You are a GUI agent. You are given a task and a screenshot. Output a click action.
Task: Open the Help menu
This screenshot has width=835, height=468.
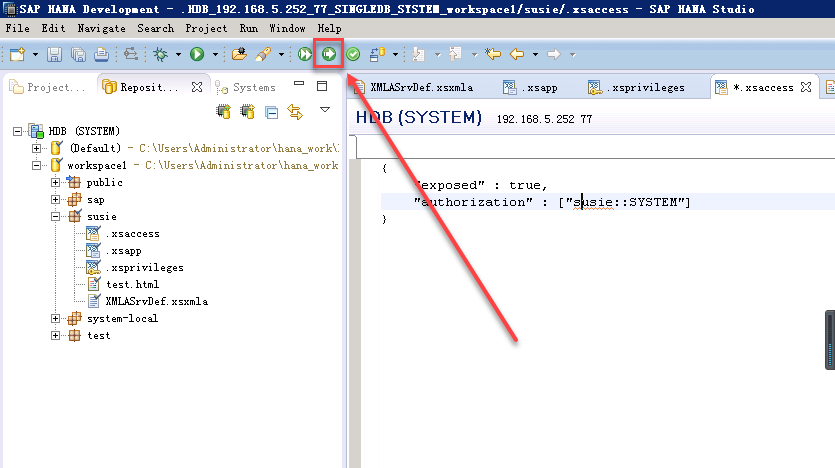tap(329, 28)
